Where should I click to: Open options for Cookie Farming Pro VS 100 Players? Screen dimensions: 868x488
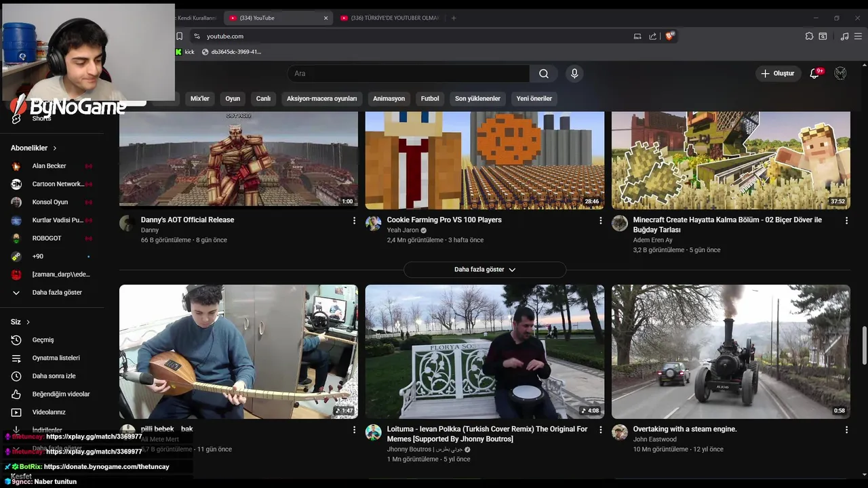(600, 220)
